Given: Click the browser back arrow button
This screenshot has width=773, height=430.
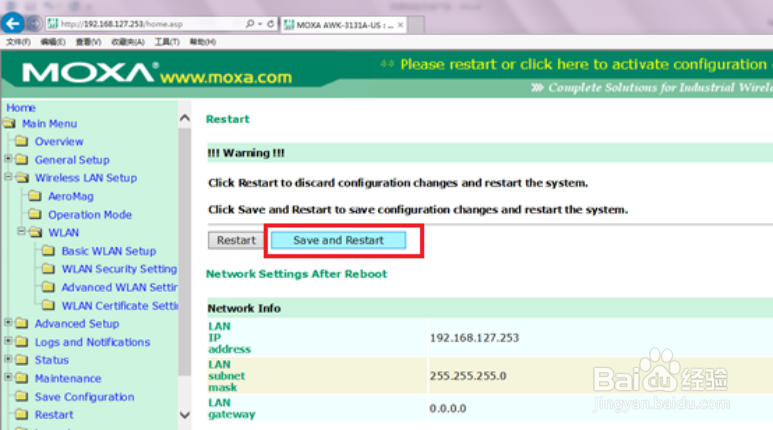Looking at the screenshot, I should (x=12, y=23).
